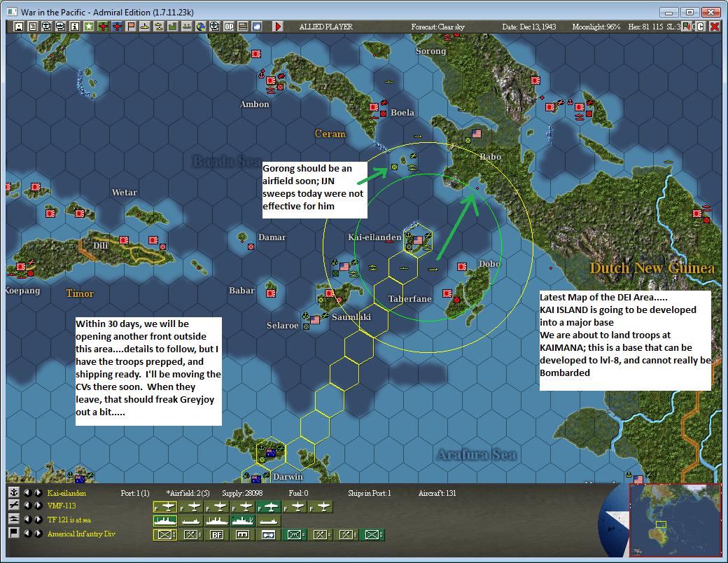Screen dimensions: 728x563
Task: Click the black flag icon beside Americal Infantry Div
Action: (14, 532)
